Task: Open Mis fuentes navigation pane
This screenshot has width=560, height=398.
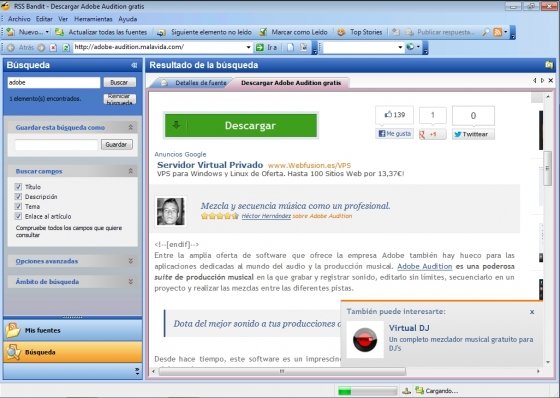Action: click(x=72, y=330)
